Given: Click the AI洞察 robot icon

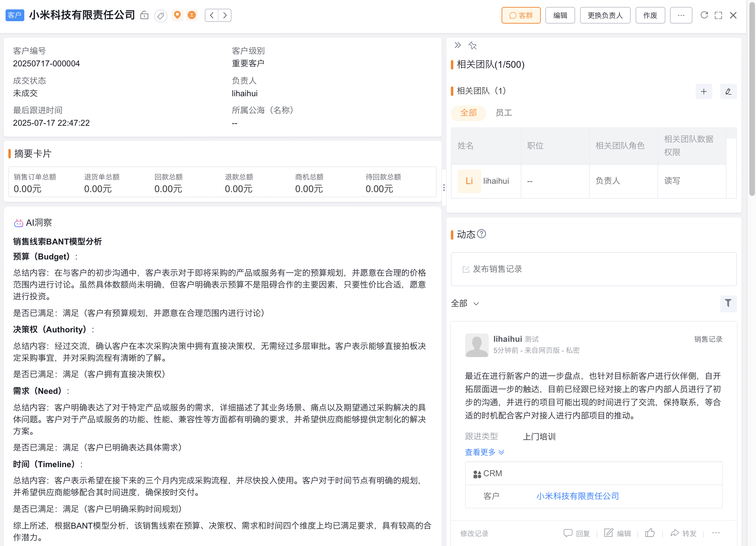Looking at the screenshot, I should [19, 223].
